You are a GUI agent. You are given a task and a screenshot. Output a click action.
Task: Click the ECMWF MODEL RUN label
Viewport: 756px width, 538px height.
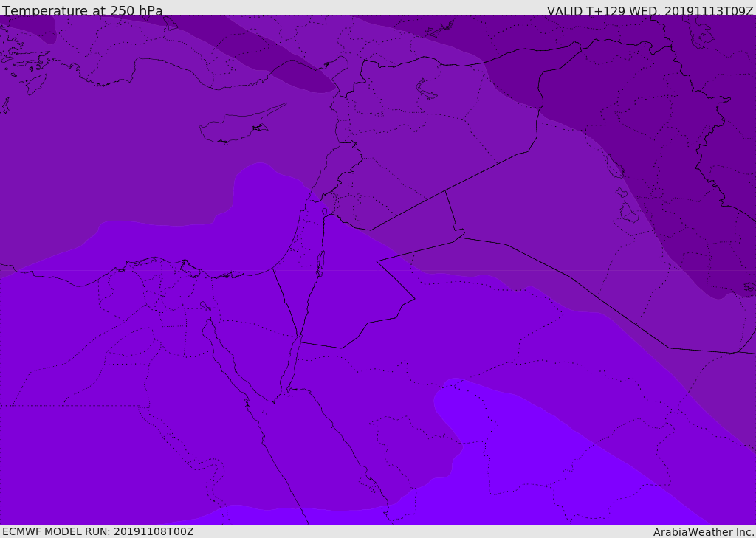pyautogui.click(x=97, y=531)
